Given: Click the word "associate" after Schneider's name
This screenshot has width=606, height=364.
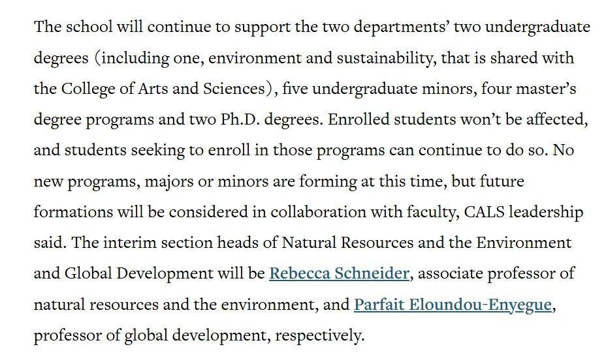Looking at the screenshot, I should [x=449, y=273].
